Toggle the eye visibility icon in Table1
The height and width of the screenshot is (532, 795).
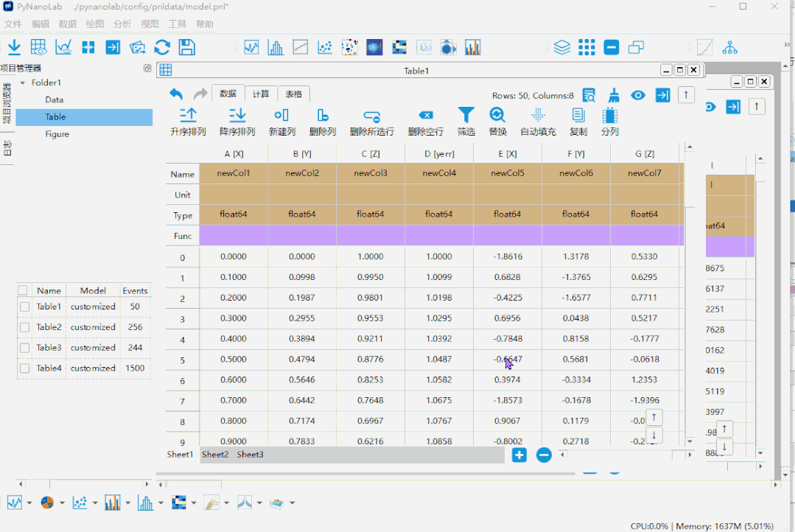pos(638,95)
